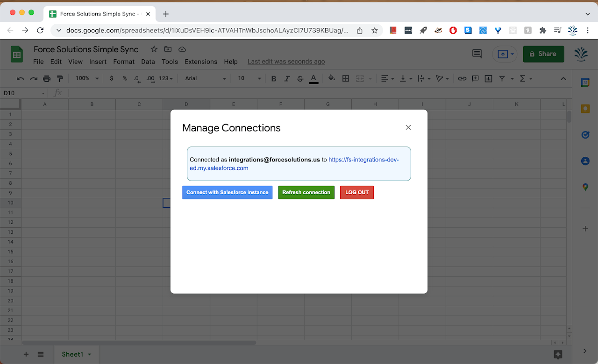This screenshot has height=364, width=598.
Task: Click the Undo icon in toolbar
Action: (20, 78)
